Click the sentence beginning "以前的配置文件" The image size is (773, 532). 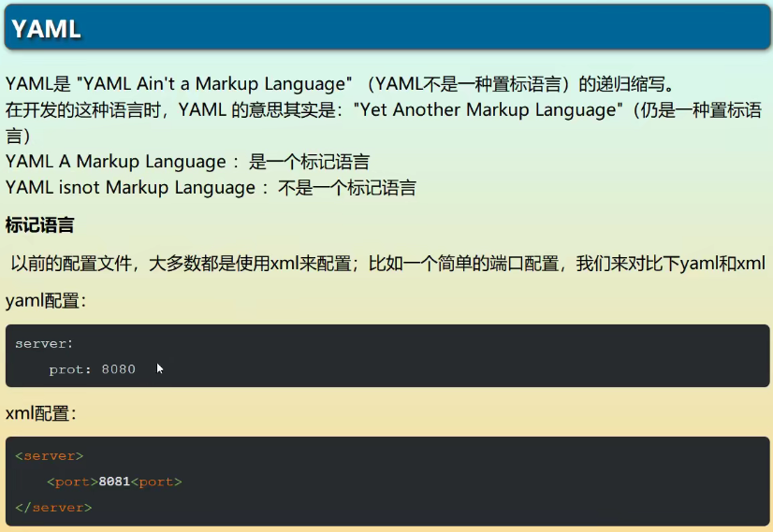click(x=388, y=263)
